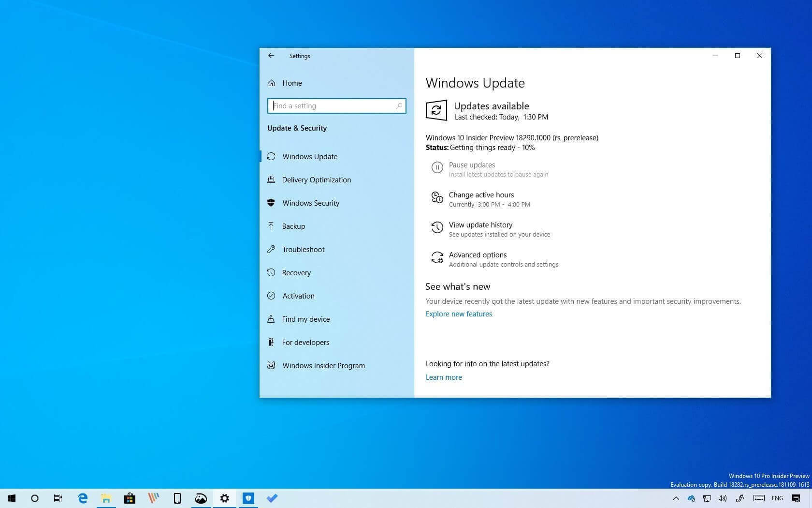
Task: Open Advanced options via its gear icon
Action: (437, 258)
